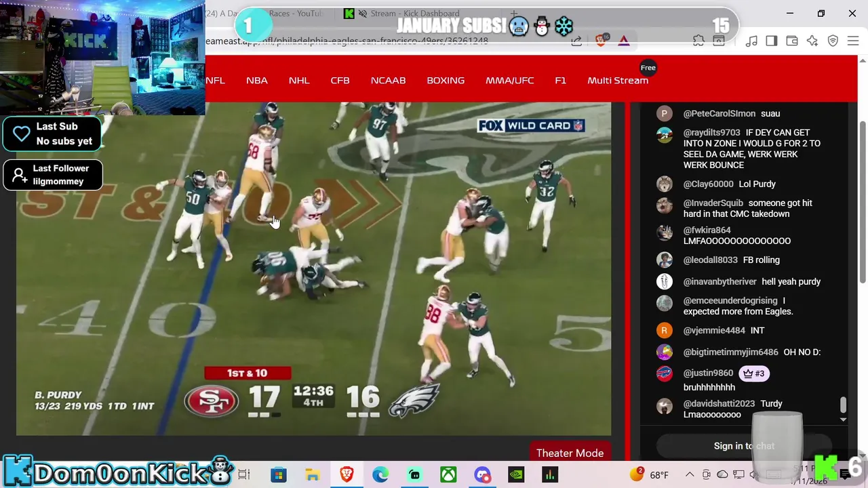
Task: Switch to Theater Mode
Action: click(x=570, y=453)
